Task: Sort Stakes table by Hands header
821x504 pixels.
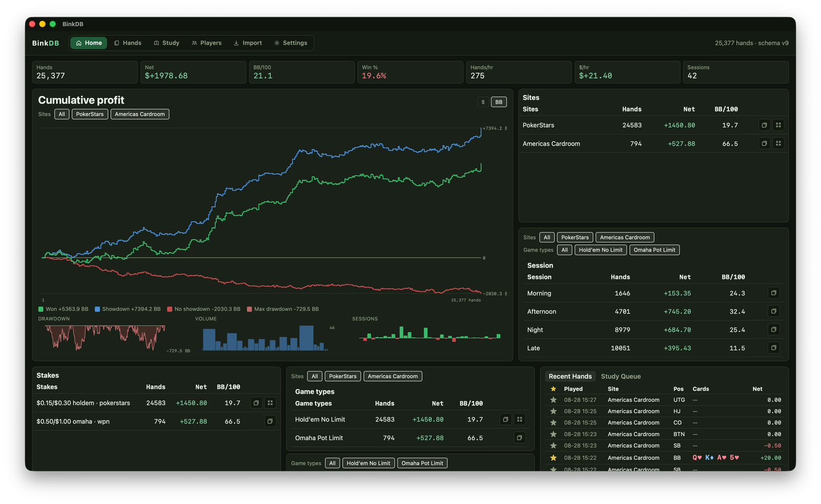Action: [x=155, y=387]
